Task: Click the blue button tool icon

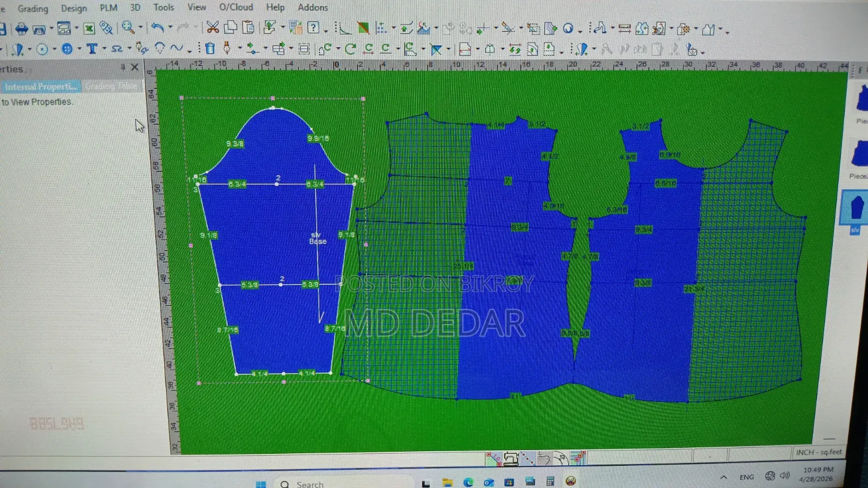Action: pyautogui.click(x=67, y=49)
